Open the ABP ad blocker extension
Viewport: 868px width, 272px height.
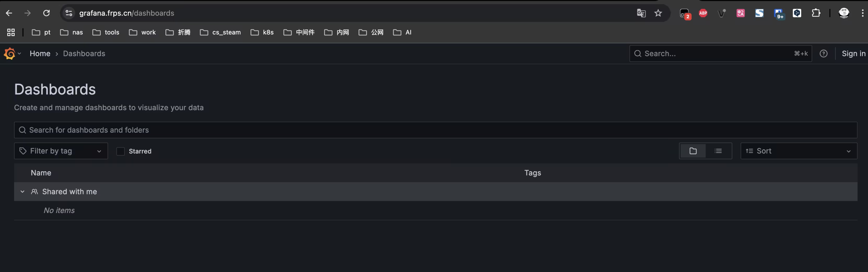coord(703,13)
